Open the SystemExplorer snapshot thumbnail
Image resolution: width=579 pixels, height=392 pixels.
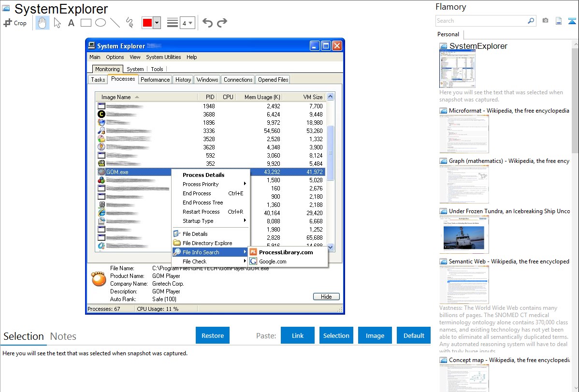pyautogui.click(x=457, y=69)
